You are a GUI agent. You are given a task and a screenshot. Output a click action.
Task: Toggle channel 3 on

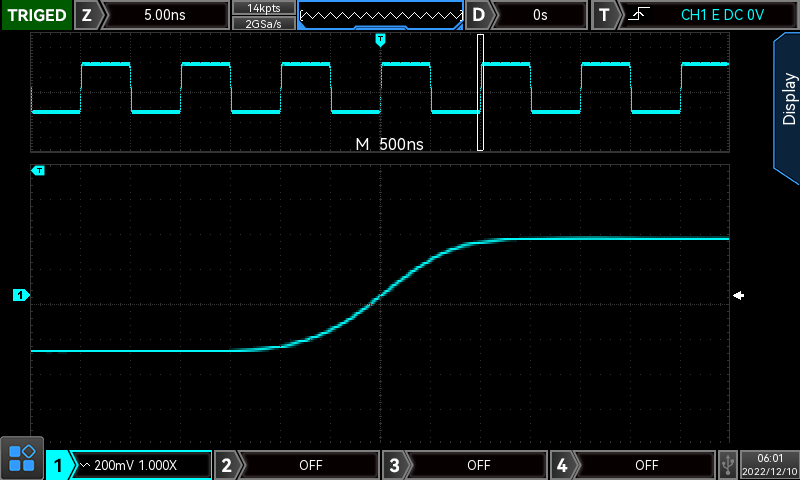pos(478,465)
